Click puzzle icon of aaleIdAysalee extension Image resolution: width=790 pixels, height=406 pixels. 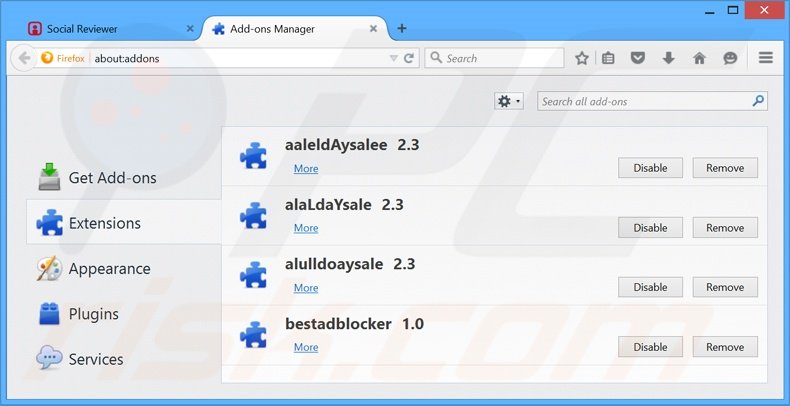pos(253,156)
